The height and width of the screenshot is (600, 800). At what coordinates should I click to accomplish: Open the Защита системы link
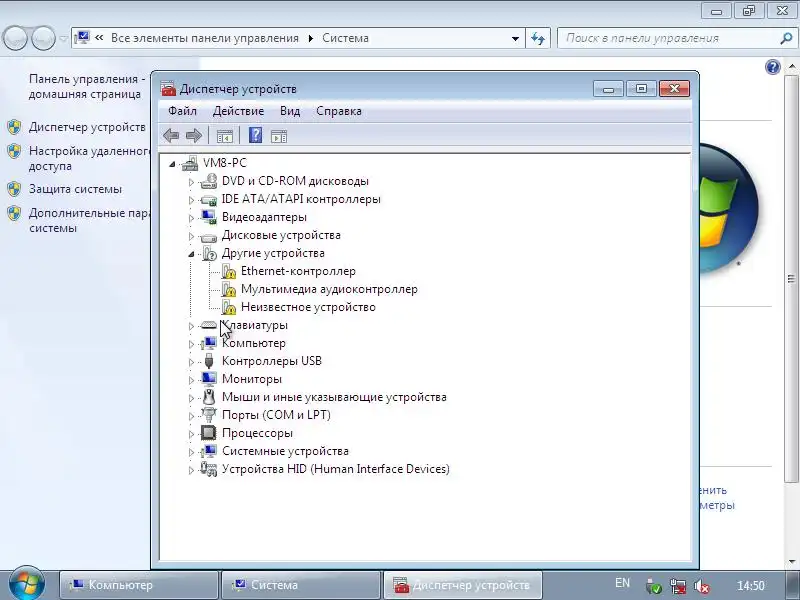click(x=75, y=189)
